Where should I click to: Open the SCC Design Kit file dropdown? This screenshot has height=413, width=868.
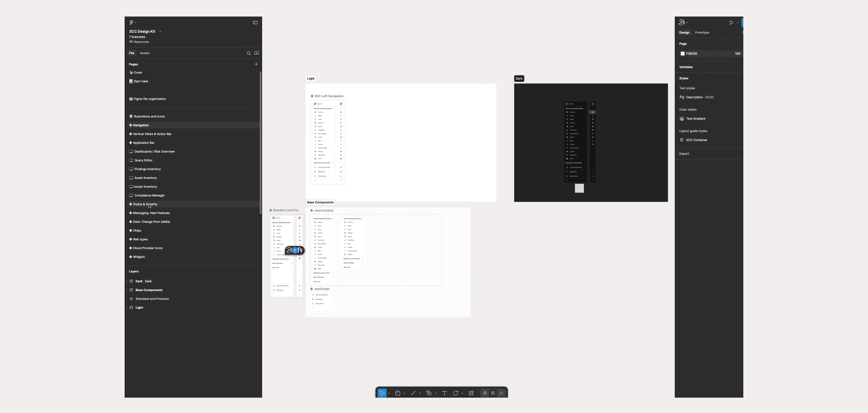[160, 31]
